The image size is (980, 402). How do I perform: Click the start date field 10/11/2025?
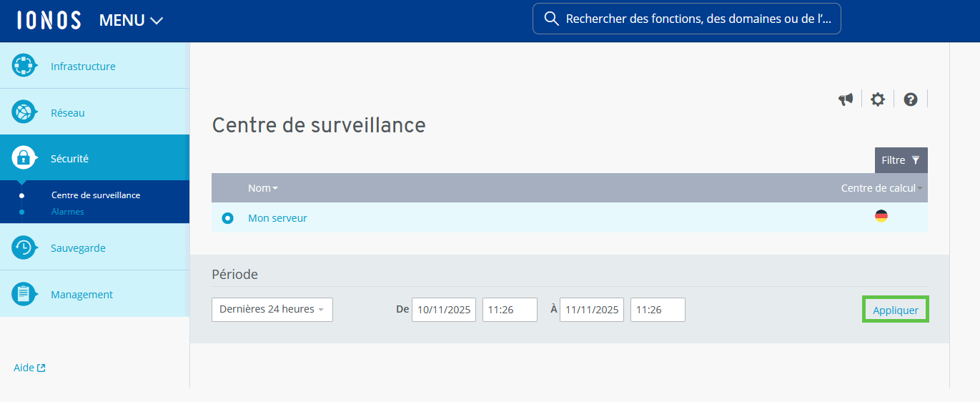(443, 310)
